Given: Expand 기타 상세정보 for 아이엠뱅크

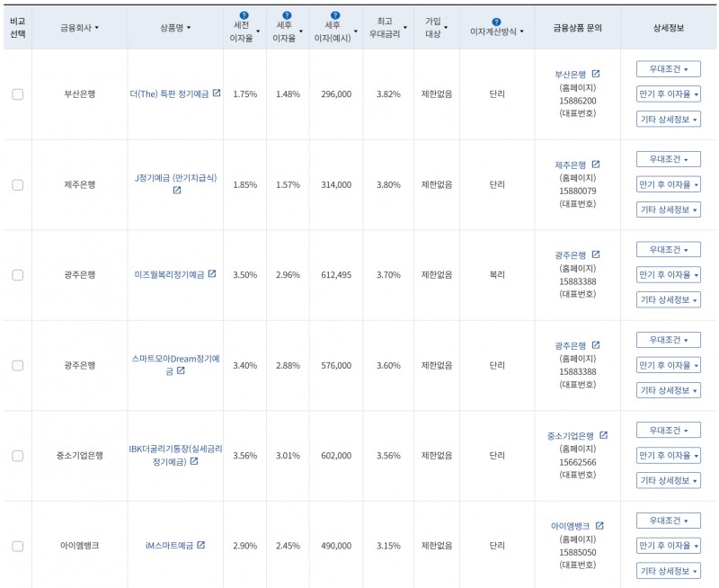Looking at the screenshot, I should (668, 571).
